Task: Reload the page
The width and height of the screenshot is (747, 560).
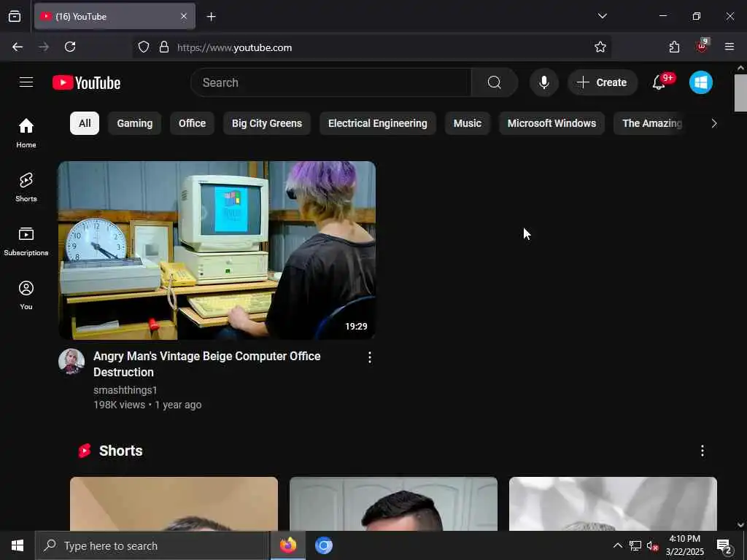Action: click(70, 47)
